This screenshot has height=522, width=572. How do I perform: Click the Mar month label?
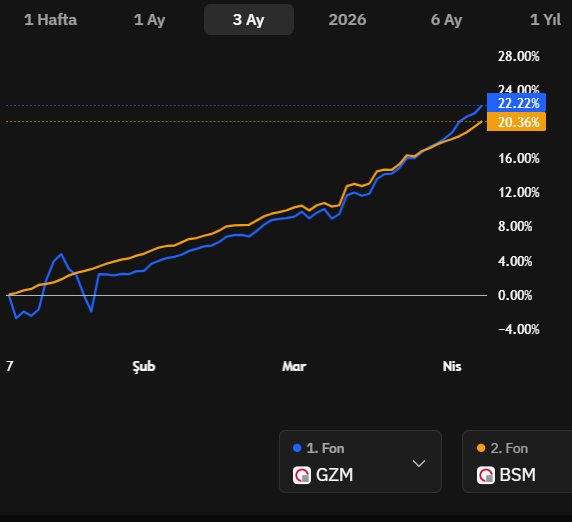pyautogui.click(x=294, y=366)
